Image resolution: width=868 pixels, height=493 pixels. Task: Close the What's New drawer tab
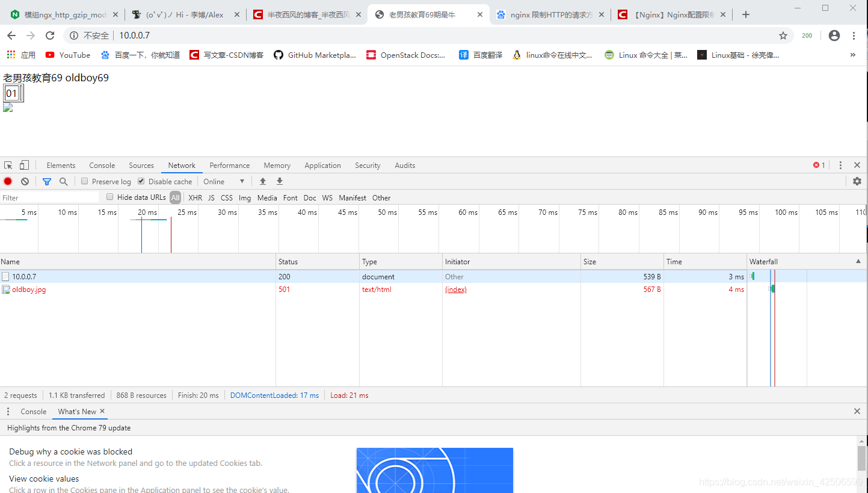(102, 411)
